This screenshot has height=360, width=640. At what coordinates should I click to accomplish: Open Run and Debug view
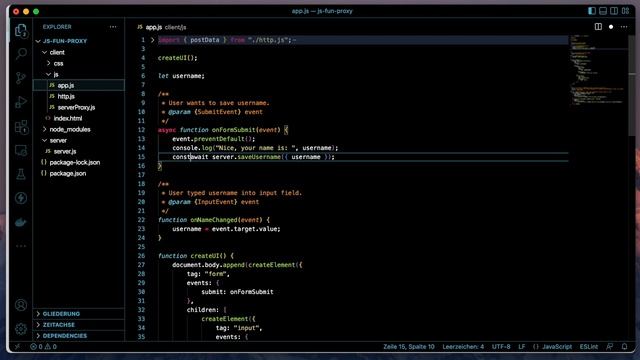(x=21, y=102)
